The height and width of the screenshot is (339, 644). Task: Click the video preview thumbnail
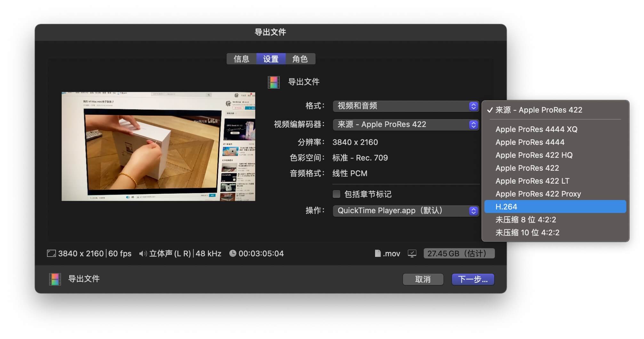coord(158,146)
